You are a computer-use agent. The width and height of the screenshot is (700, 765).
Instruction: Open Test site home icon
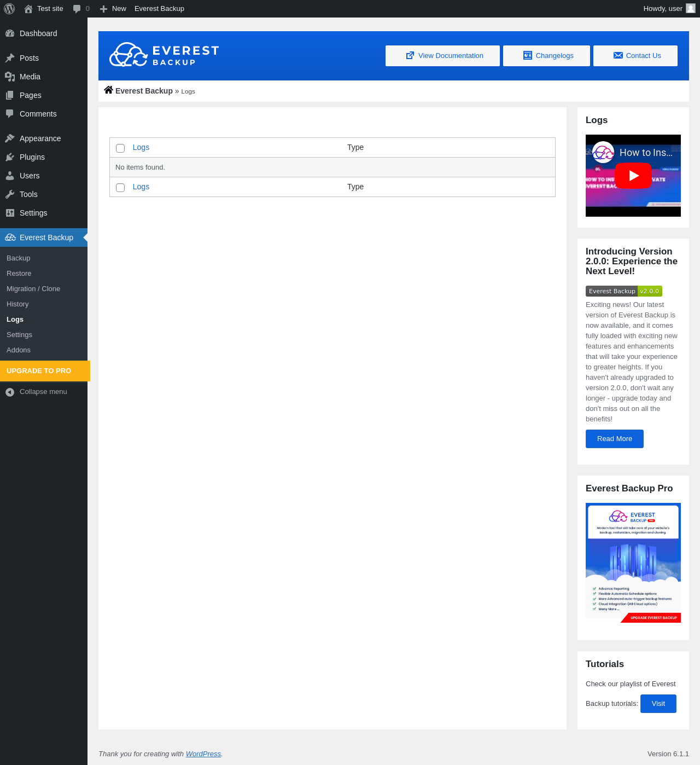[28, 9]
